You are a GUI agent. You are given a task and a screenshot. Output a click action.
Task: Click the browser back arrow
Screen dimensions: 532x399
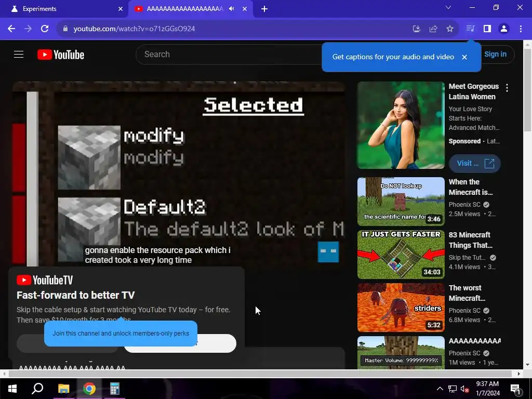click(x=11, y=29)
